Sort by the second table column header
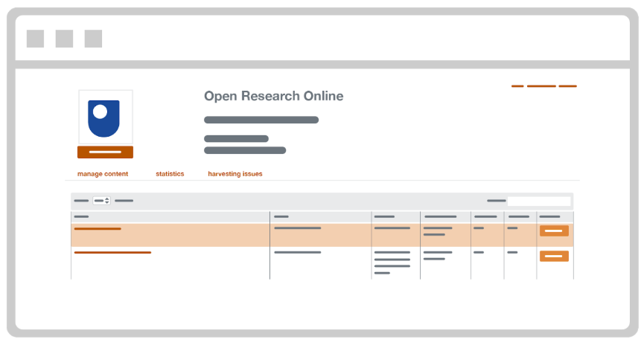Image resolution: width=644 pixels, height=342 pixels. 281,216
